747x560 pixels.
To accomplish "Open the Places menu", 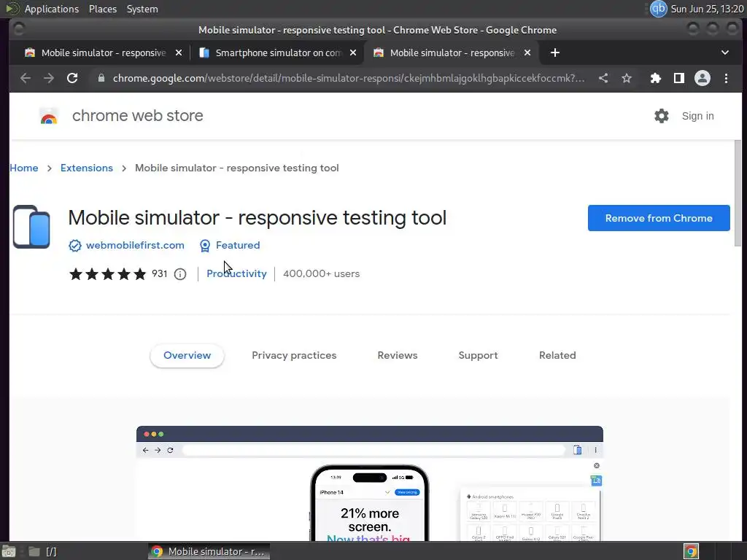I will coord(102,9).
